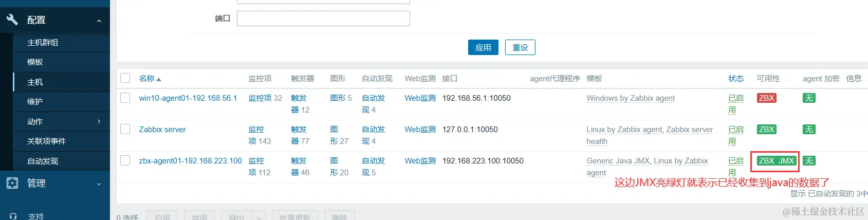Click the agent代理程序 column header

555,79
